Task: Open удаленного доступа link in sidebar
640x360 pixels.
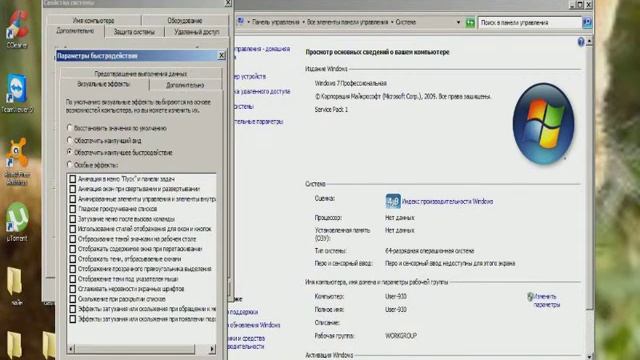Action: pos(262,91)
